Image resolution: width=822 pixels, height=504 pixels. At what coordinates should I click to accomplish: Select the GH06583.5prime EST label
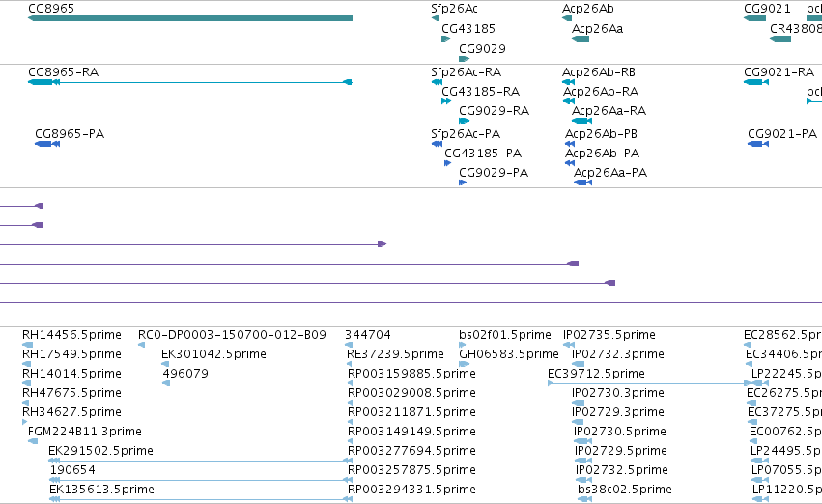pos(509,354)
